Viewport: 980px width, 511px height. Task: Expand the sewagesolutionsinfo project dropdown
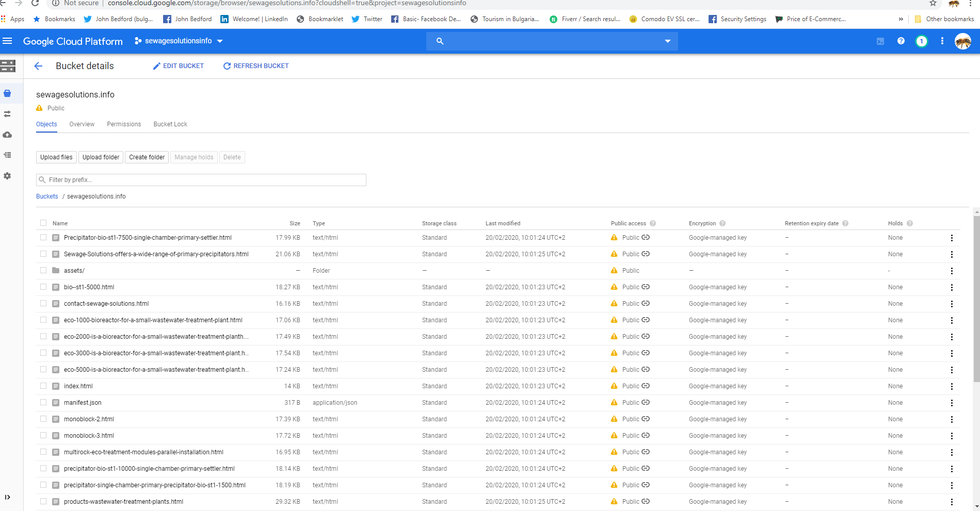[x=179, y=41]
